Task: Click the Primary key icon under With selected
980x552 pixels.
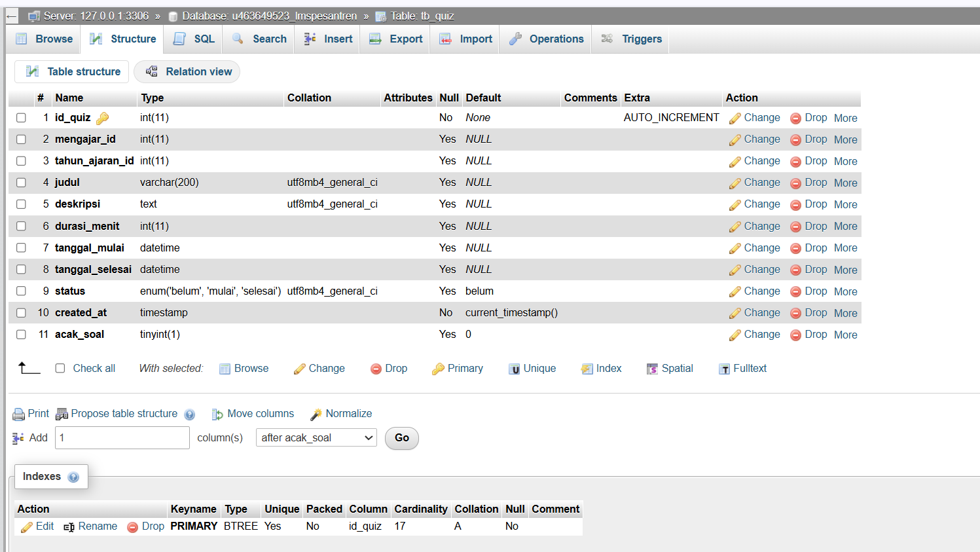Action: [x=438, y=369]
